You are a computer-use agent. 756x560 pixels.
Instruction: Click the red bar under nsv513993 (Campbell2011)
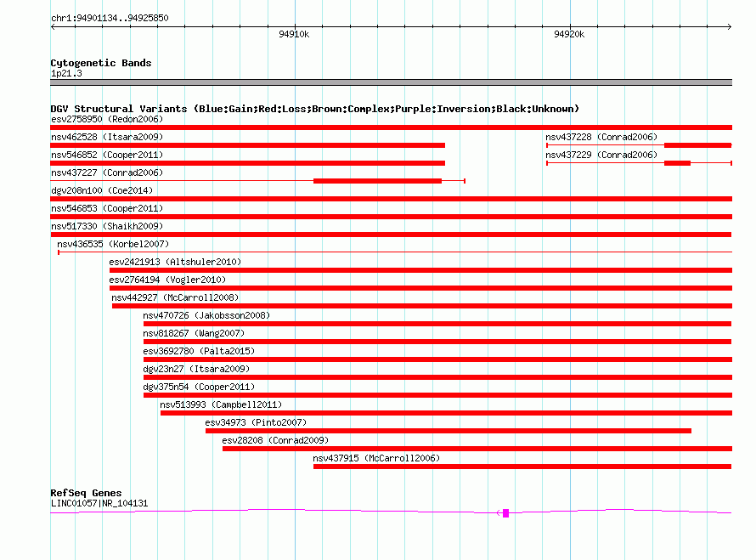(x=447, y=413)
